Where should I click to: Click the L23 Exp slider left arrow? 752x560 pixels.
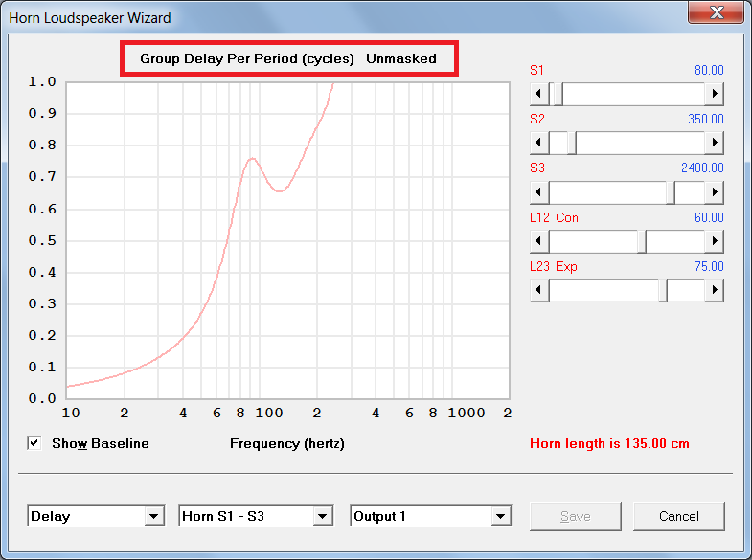coord(539,290)
